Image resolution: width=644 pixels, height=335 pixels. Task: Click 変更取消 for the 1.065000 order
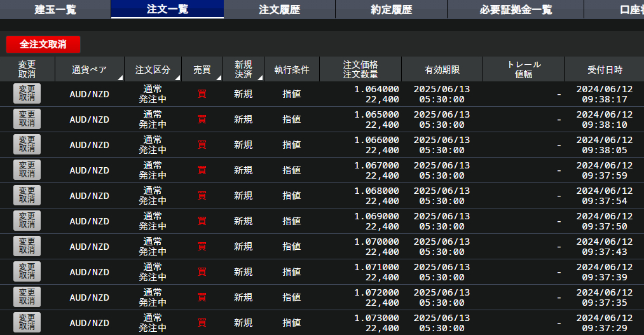pyautogui.click(x=27, y=119)
